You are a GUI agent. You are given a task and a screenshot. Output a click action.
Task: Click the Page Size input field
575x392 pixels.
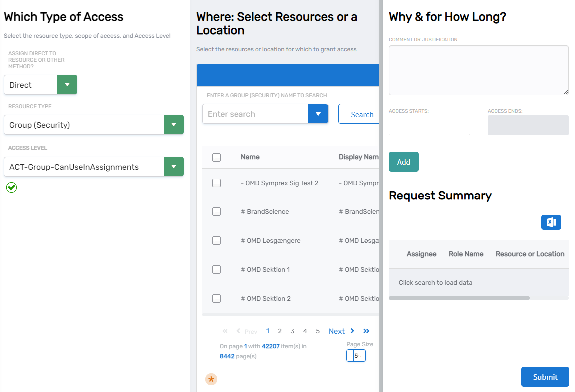click(x=356, y=355)
